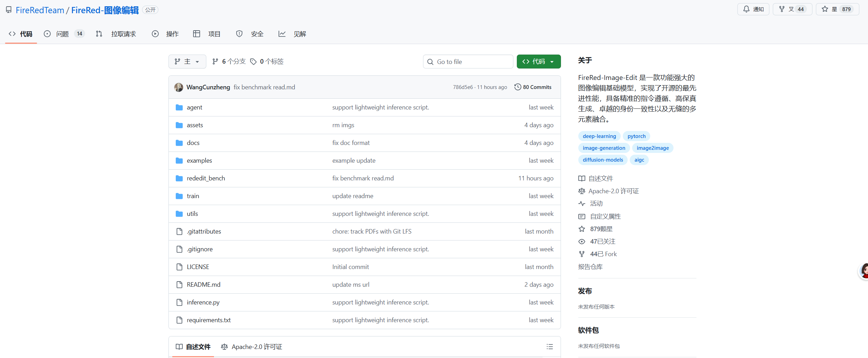Click the fork icon in header
Image resolution: width=868 pixels, height=358 pixels.
coord(782,9)
